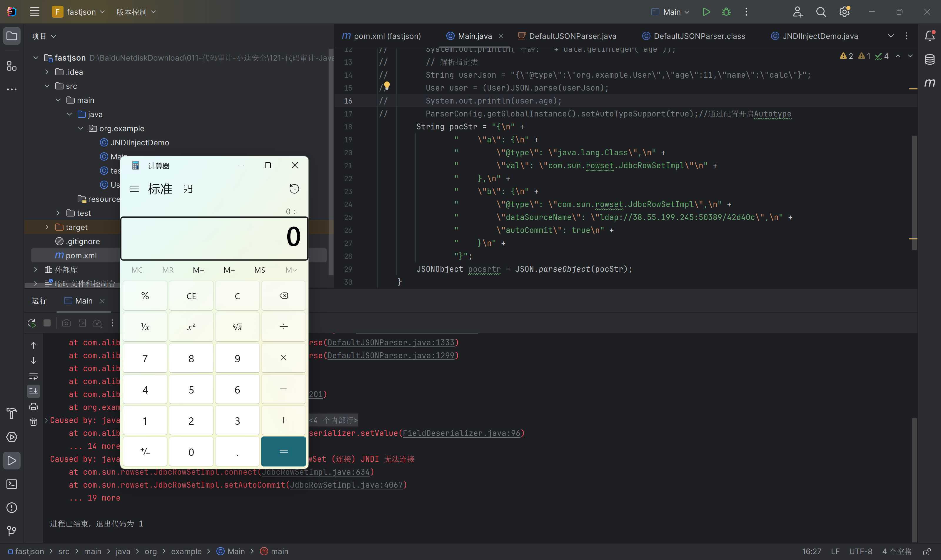
Task: Open the DefaultJSONParser.java:1333 stack link
Action: [391, 343]
